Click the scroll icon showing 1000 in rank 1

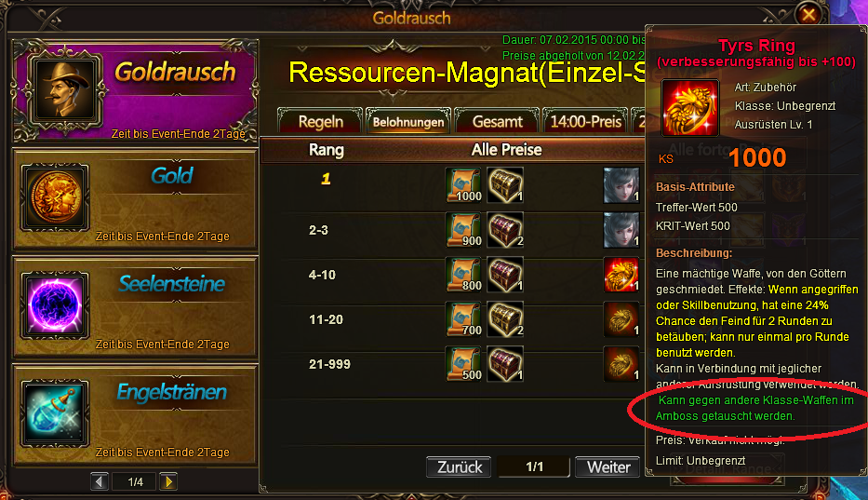464,185
